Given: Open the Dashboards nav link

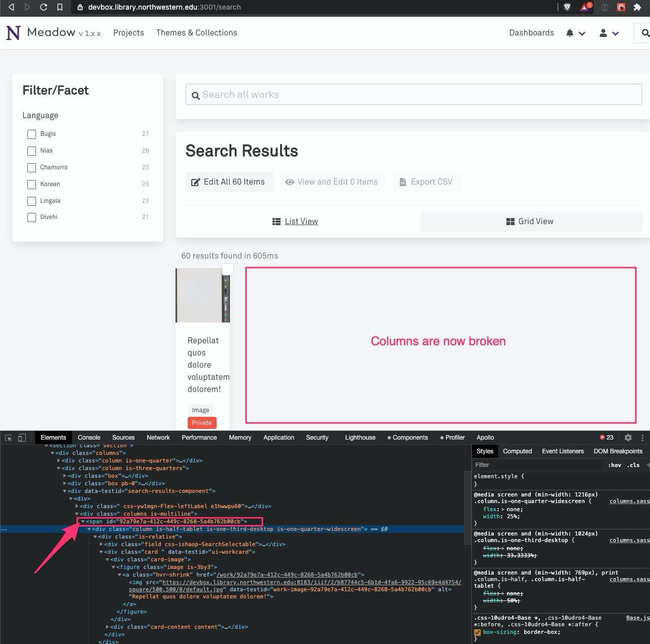Looking at the screenshot, I should click(x=531, y=33).
